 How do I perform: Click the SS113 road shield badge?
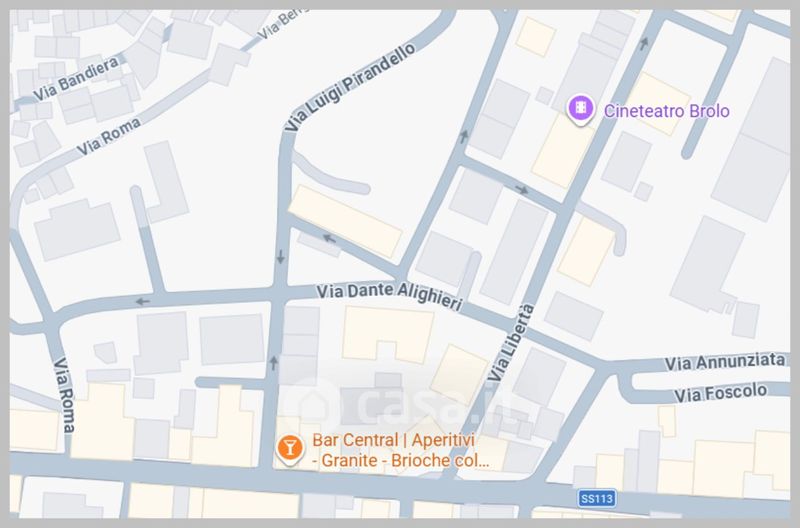tap(596, 498)
